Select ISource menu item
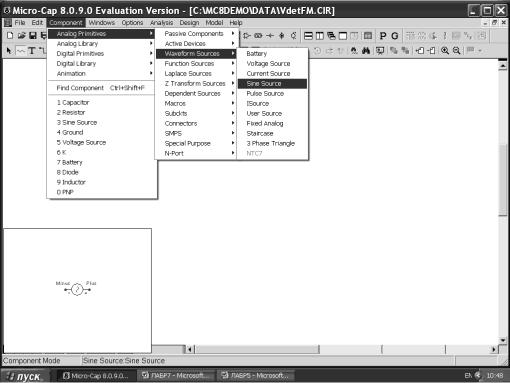 tap(272, 104)
